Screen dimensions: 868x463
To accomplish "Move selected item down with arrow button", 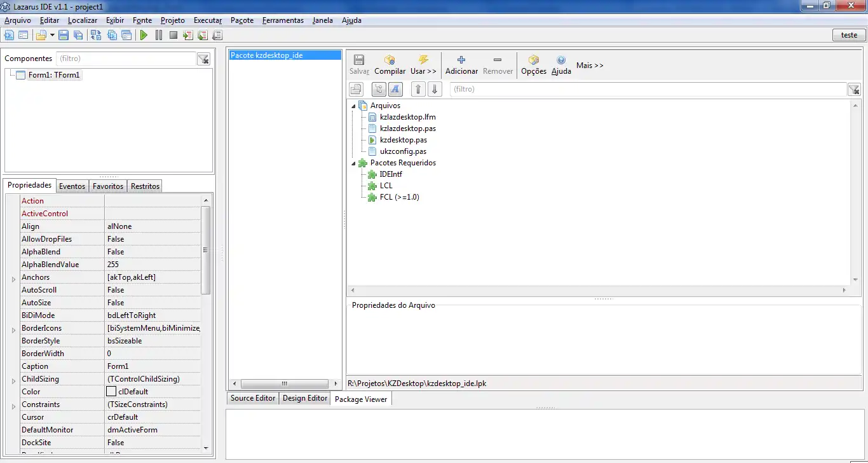I will tap(435, 89).
